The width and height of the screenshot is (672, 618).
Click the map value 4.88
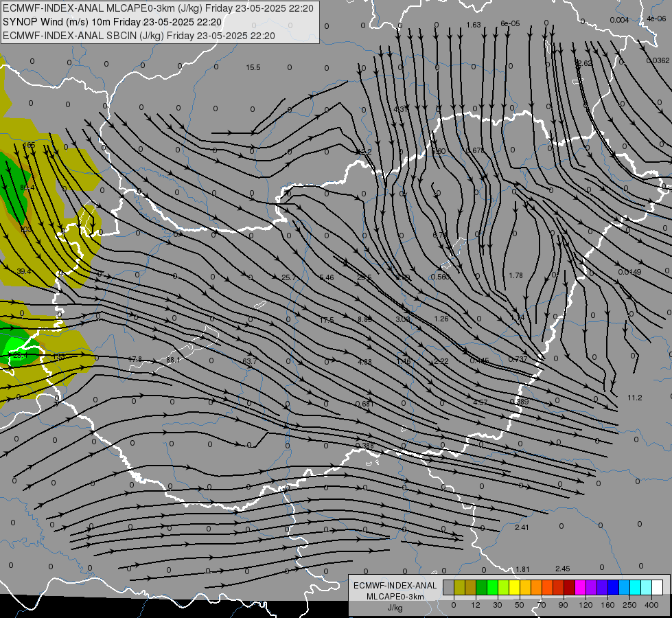364,362
